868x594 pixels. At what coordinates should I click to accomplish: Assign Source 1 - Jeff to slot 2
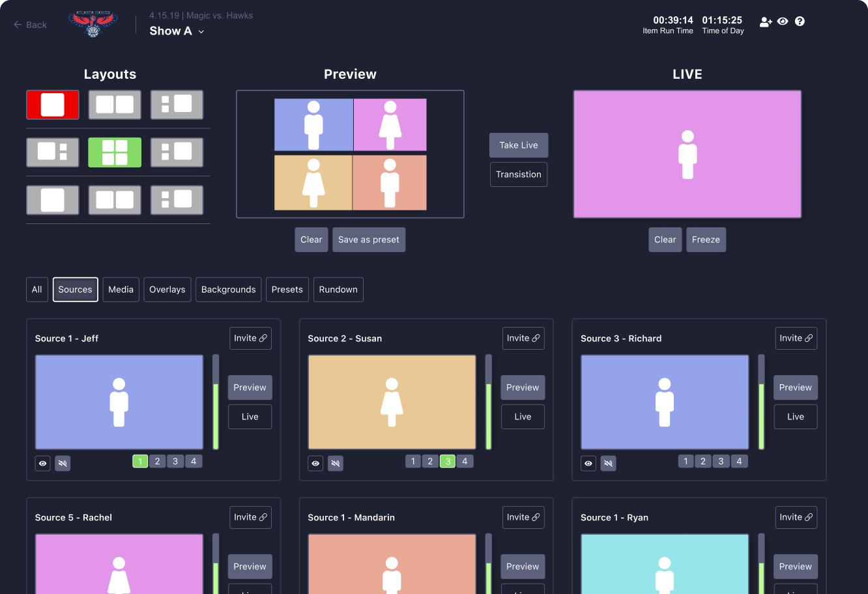158,461
